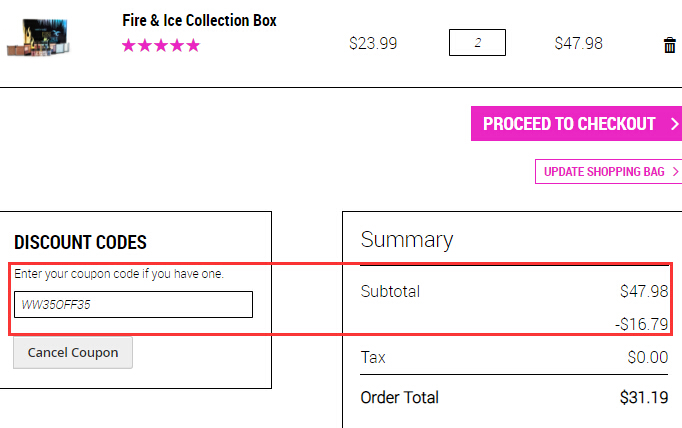682x428 pixels.
Task: Click the fifth pink rating star
Action: click(193, 45)
